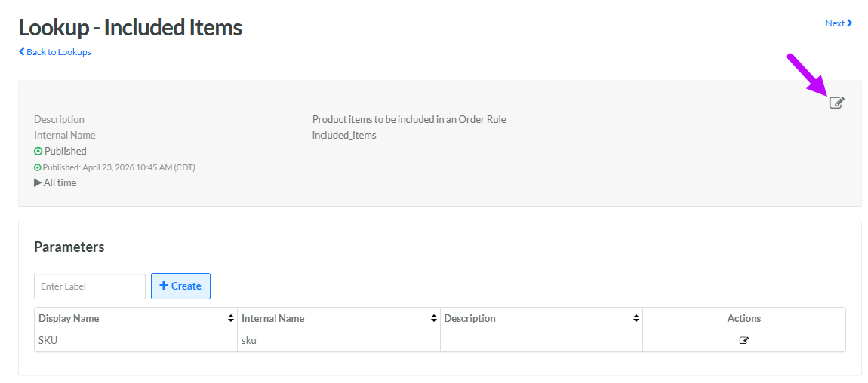Click green Published status icon

(38, 152)
